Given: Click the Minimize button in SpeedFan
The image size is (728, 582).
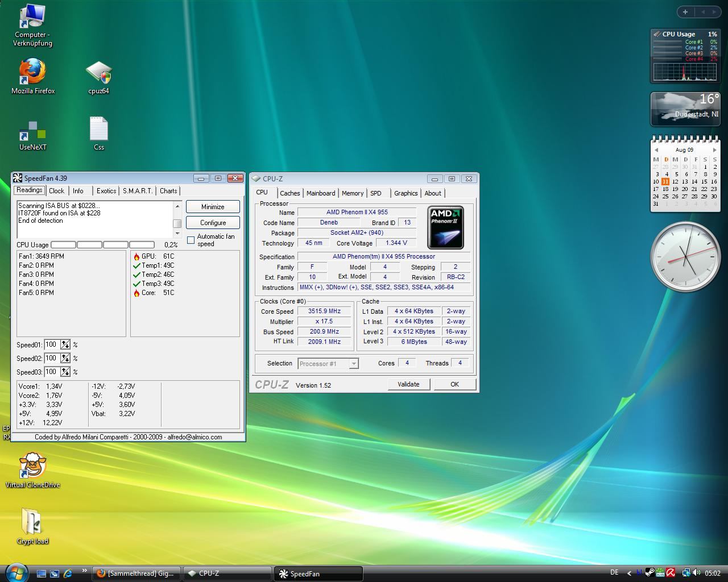Looking at the screenshot, I should (213, 207).
